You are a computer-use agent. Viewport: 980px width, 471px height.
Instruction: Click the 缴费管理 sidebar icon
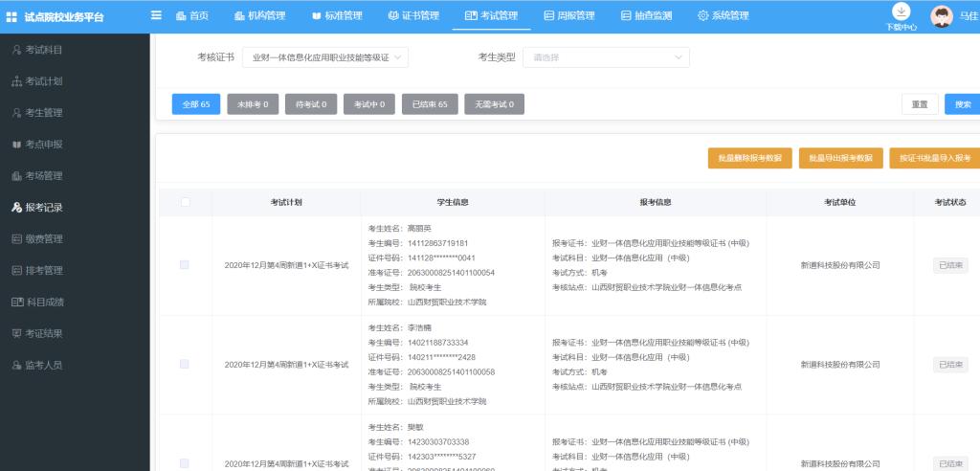17,239
